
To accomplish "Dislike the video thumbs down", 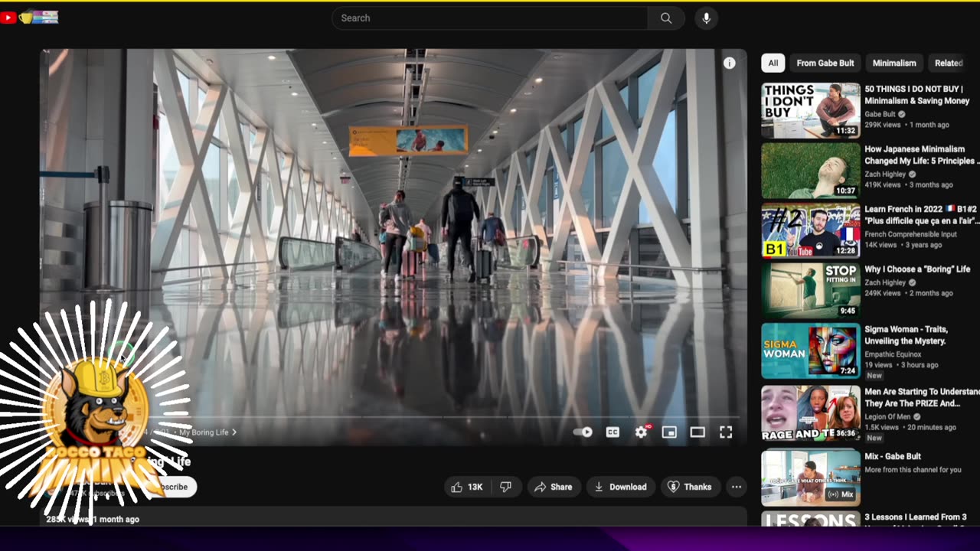I will coord(506,487).
